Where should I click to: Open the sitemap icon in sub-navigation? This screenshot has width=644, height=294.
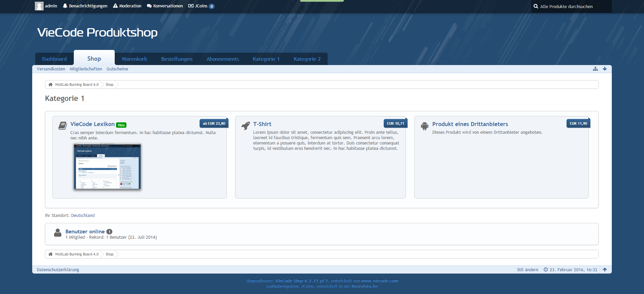point(595,69)
